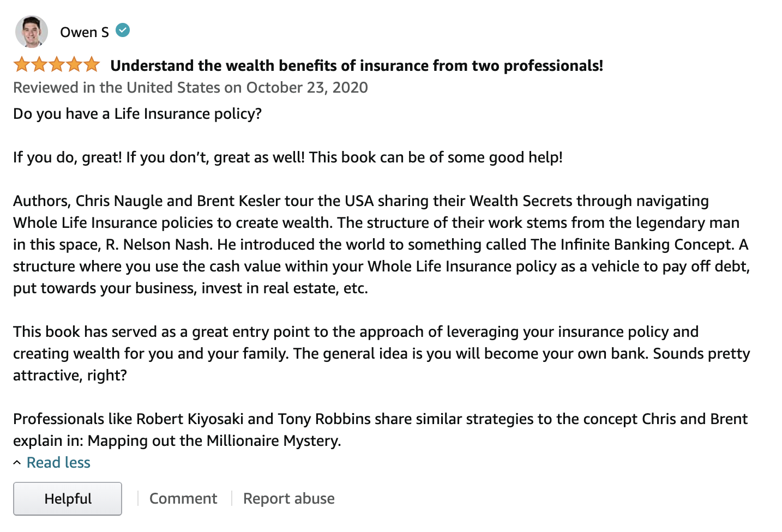This screenshot has height=532, width=782.
Task: Click the Read less link text
Action: click(x=58, y=462)
